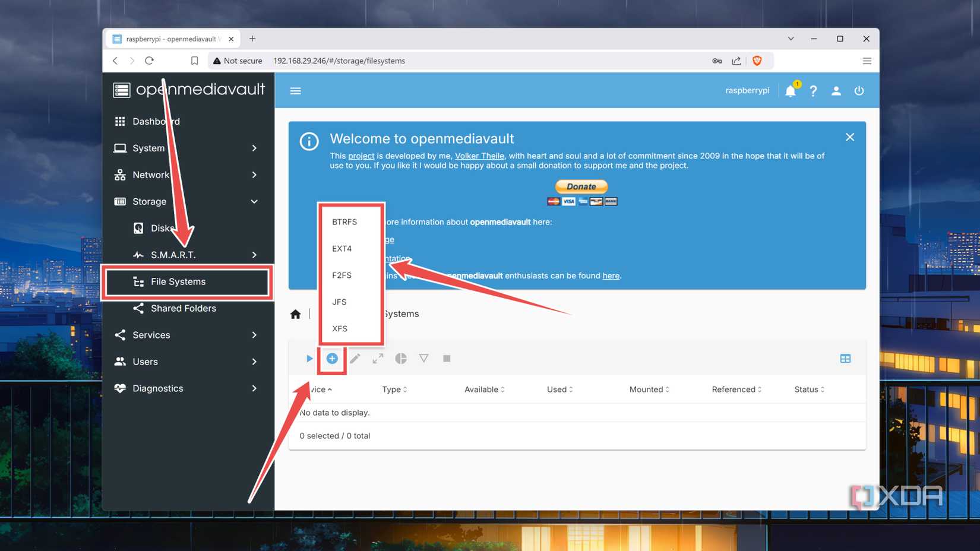Choose F2FS in the dropdown list

351,275
